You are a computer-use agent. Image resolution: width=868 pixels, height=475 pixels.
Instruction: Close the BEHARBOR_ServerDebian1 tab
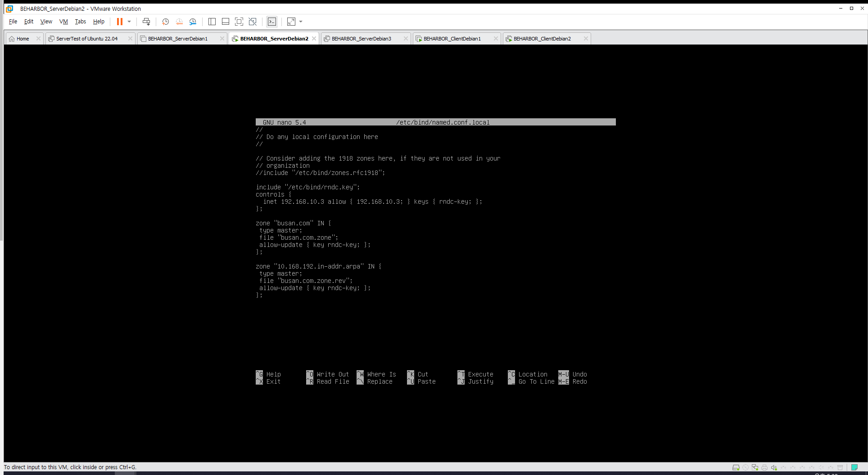[222, 39]
